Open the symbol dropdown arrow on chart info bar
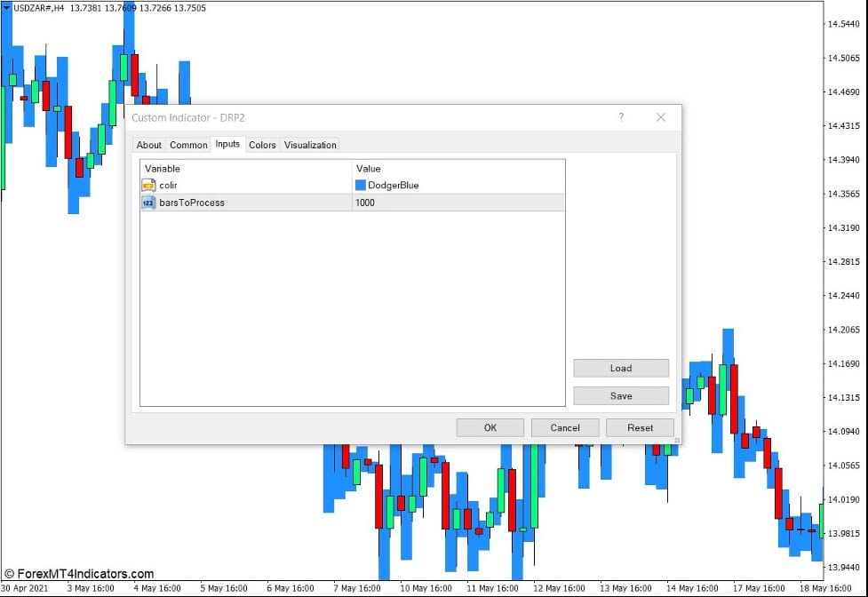The height and width of the screenshot is (597, 868). pyautogui.click(x=9, y=7)
